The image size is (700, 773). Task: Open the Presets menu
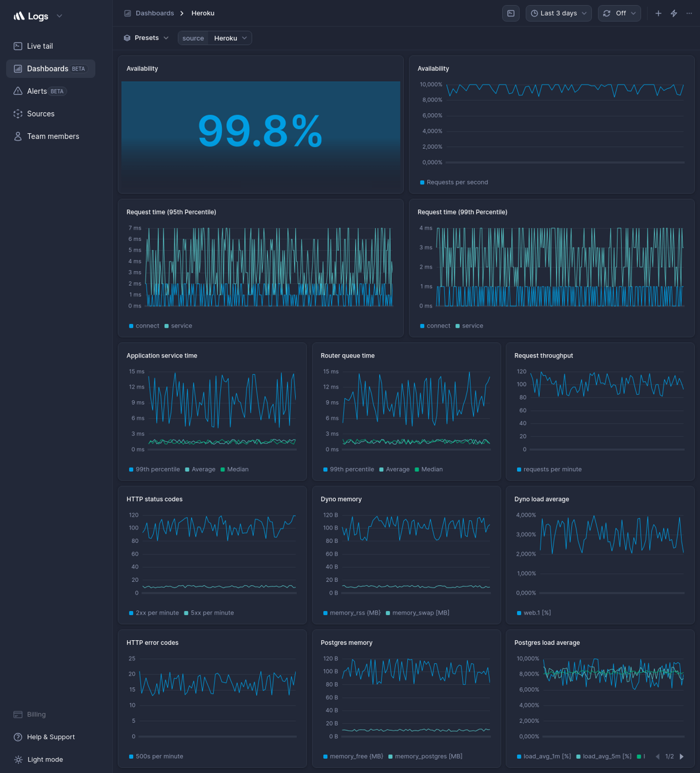click(x=146, y=38)
